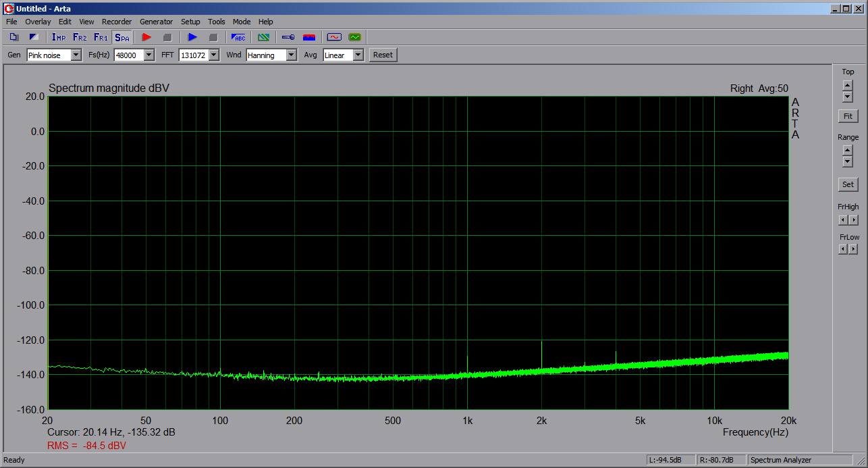Click the red sine wave icon
This screenshot has width=868, height=468.
333,37
